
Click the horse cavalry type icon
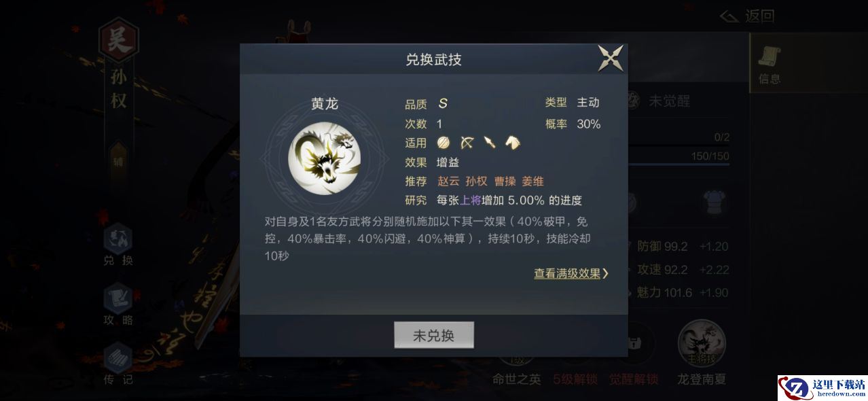512,142
